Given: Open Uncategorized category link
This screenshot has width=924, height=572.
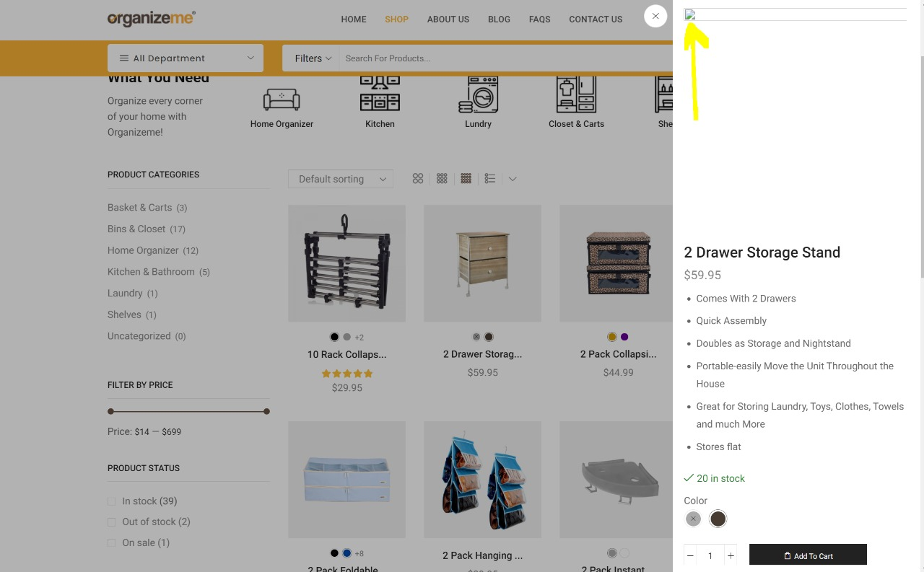Looking at the screenshot, I should [139, 336].
